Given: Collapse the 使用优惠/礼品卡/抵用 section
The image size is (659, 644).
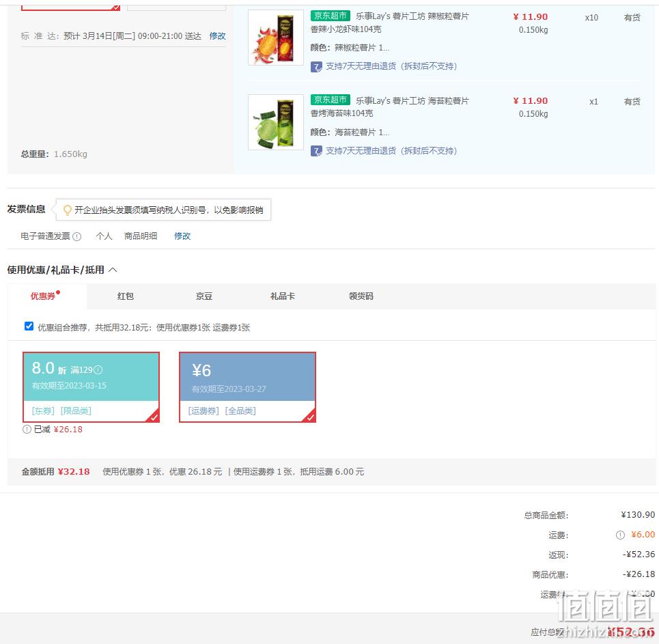Looking at the screenshot, I should (113, 270).
